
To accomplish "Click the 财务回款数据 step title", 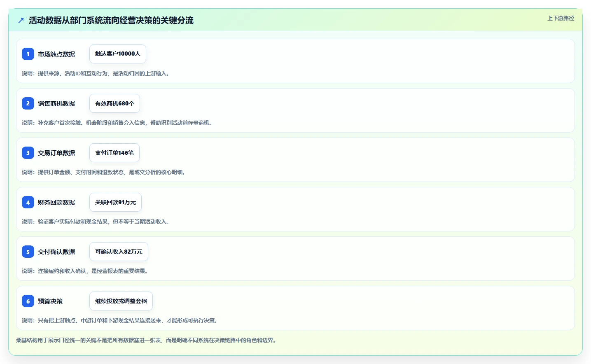I will (x=56, y=202).
